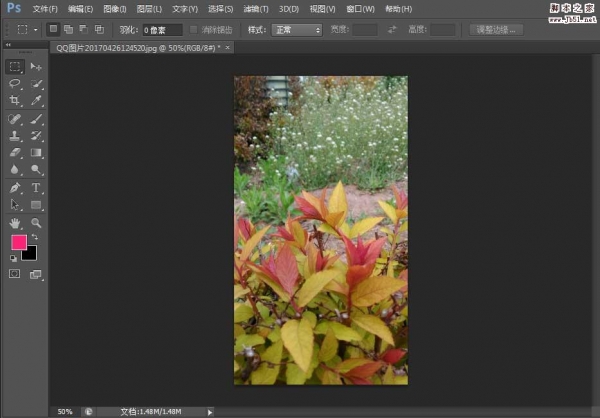Close the QQ图片 document tab
This screenshot has height=418, width=600.
click(x=228, y=47)
